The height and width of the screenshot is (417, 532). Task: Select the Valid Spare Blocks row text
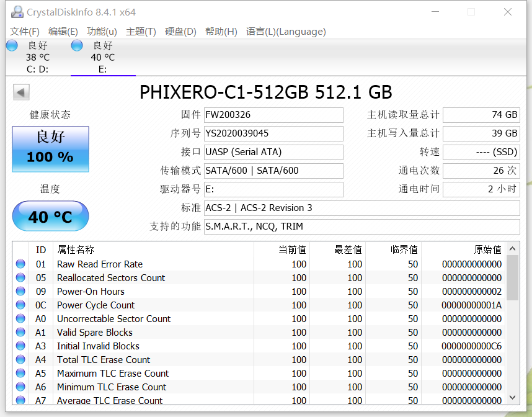coord(95,332)
